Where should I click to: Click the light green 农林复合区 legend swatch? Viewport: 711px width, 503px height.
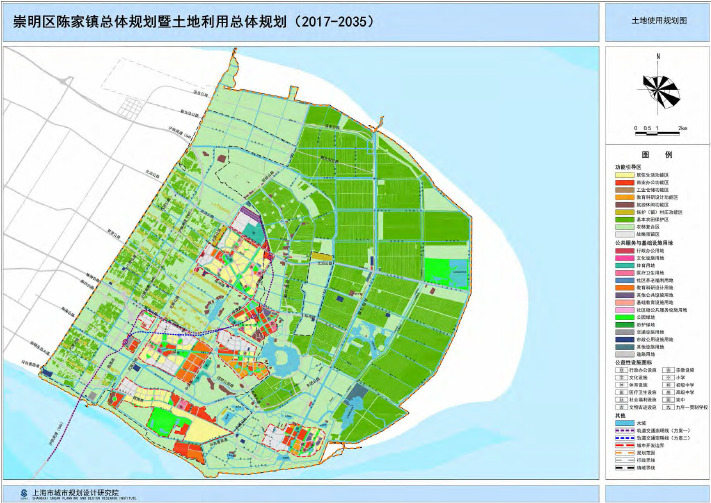(x=625, y=227)
